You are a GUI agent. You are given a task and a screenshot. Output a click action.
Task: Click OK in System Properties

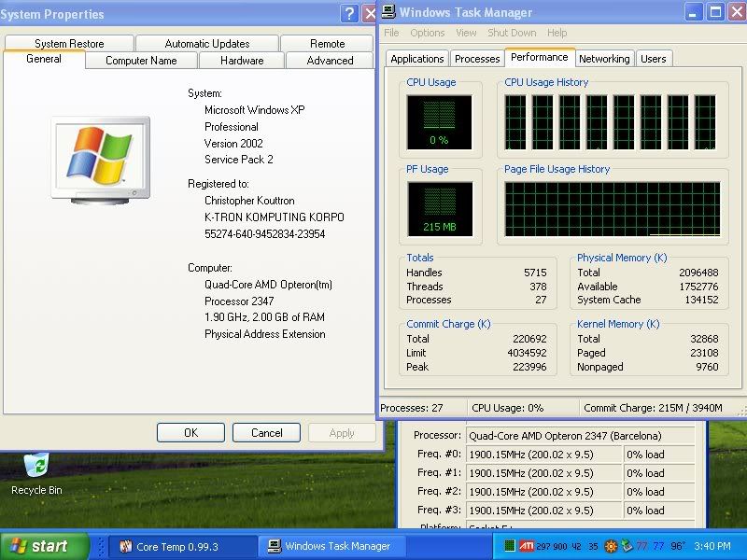tap(190, 432)
